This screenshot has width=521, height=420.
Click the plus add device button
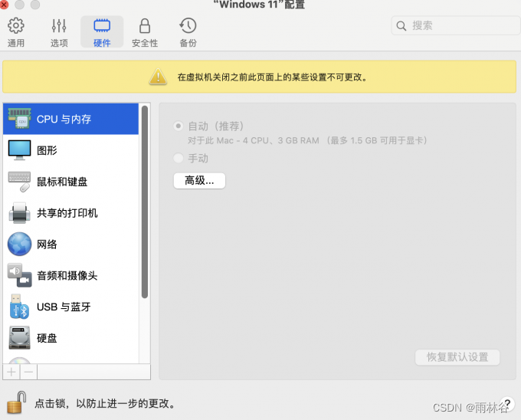(x=11, y=372)
